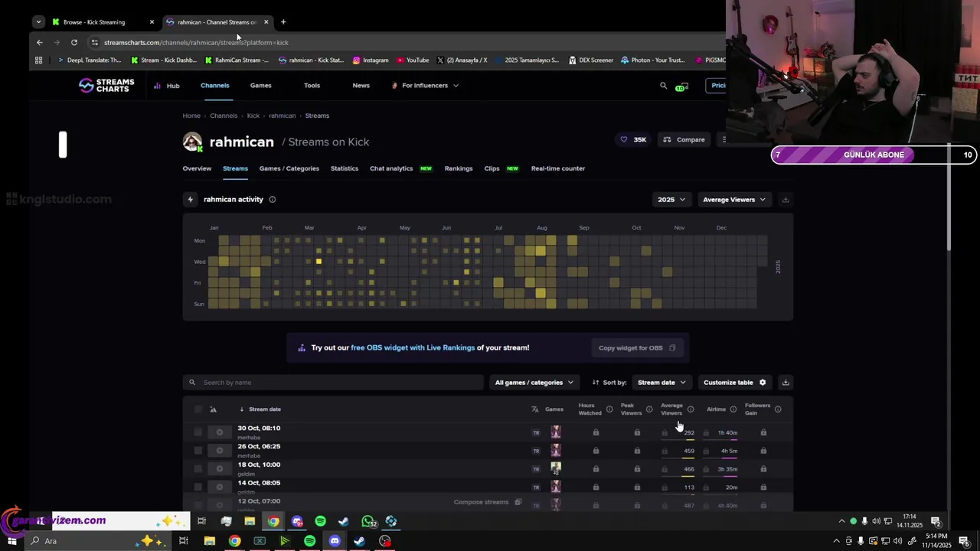Open the 2025 year dropdown
Viewport: 980px width, 551px height.
[671, 200]
